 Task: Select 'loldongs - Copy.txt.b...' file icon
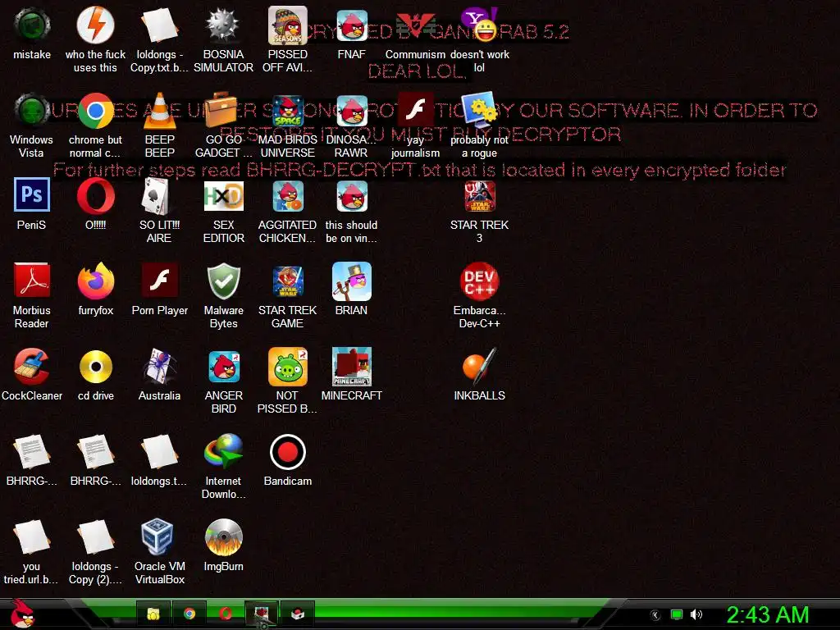160,25
